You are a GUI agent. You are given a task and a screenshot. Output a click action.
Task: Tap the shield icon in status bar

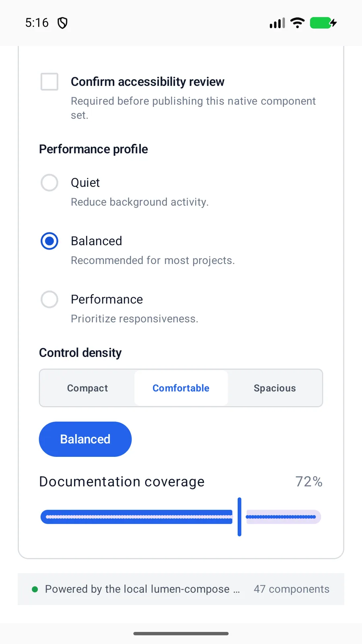click(62, 23)
